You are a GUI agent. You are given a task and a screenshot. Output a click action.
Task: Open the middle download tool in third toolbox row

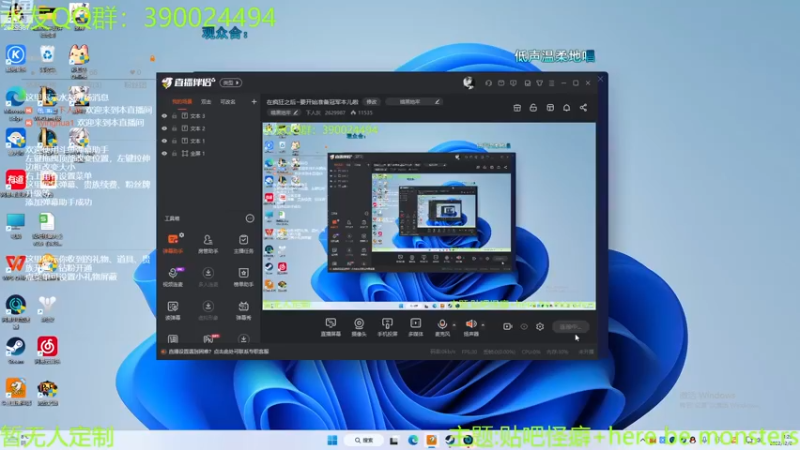(208, 310)
